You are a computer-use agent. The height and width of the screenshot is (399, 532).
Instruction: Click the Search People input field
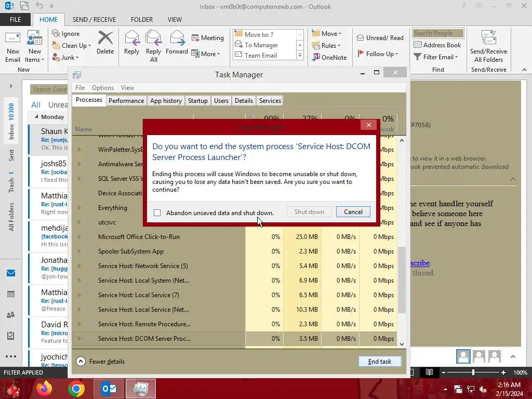[438, 33]
